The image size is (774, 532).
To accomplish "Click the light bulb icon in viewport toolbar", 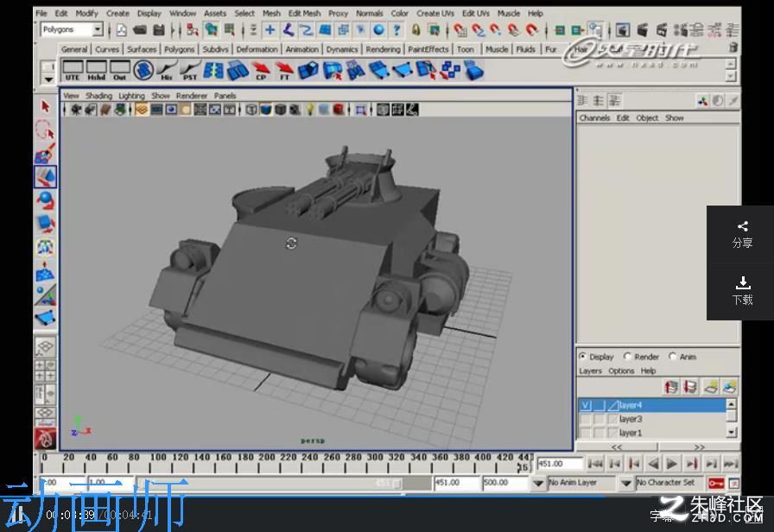I will [x=309, y=110].
